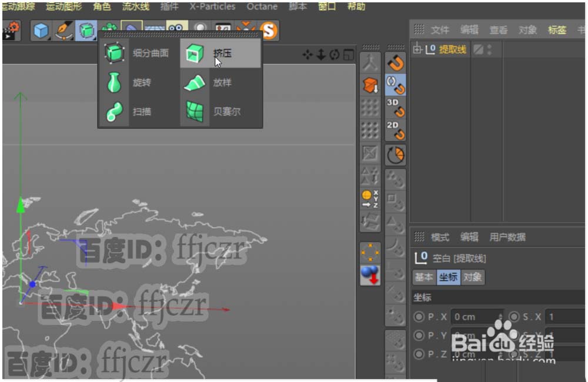This screenshot has width=588, height=382.
Task: Click the highlighted green generators cube icon
Action: (x=86, y=31)
